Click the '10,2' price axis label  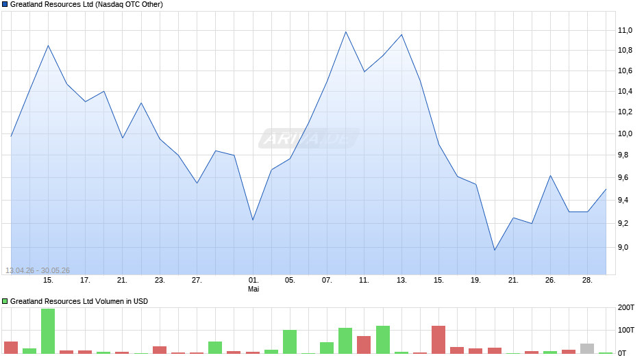point(625,112)
